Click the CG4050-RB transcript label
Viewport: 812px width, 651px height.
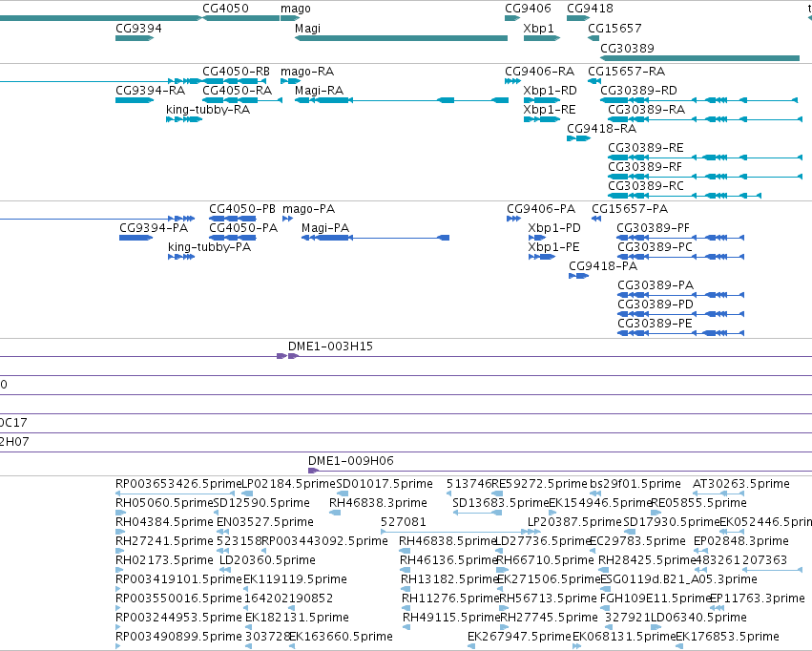[236, 72]
